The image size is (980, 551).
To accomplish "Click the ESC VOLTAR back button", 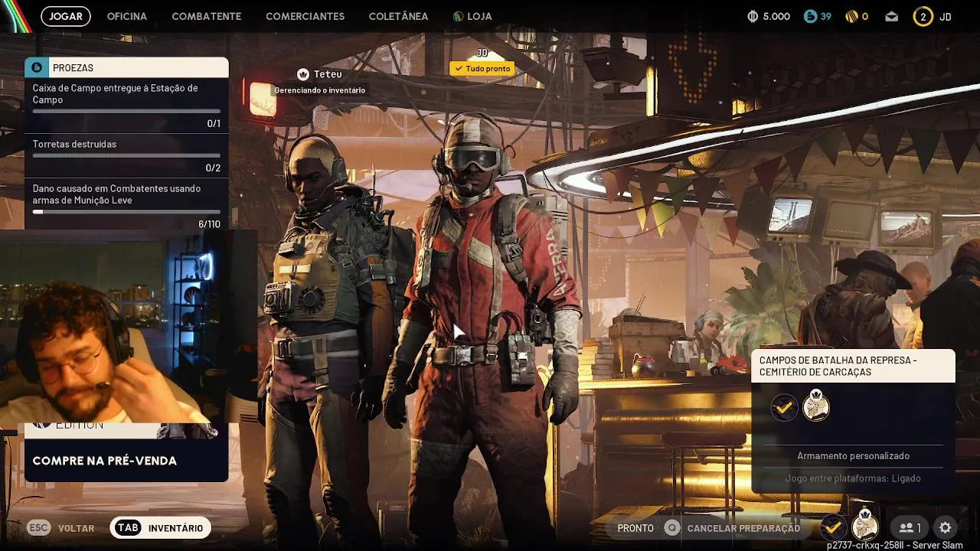I will (61, 528).
